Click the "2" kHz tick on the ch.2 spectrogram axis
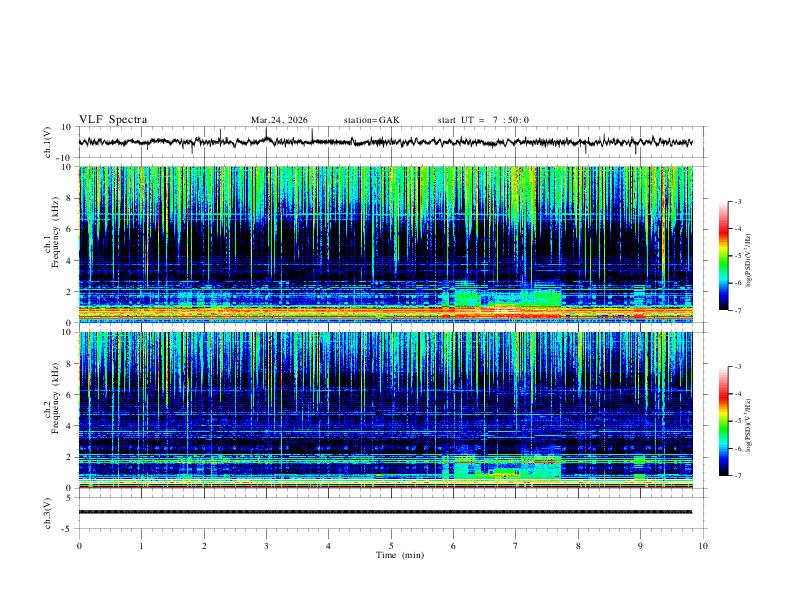The width and height of the screenshot is (792, 612). click(x=70, y=457)
